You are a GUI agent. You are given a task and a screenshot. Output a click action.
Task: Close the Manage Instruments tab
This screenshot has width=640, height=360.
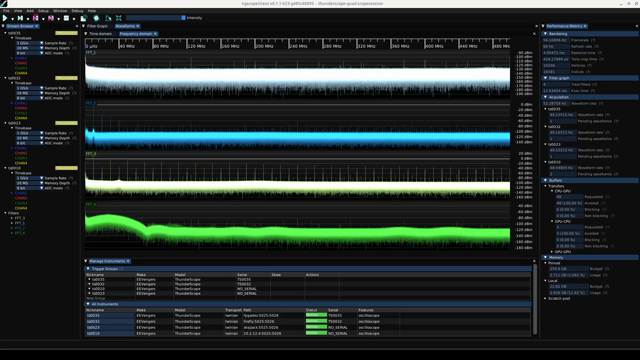(128, 261)
